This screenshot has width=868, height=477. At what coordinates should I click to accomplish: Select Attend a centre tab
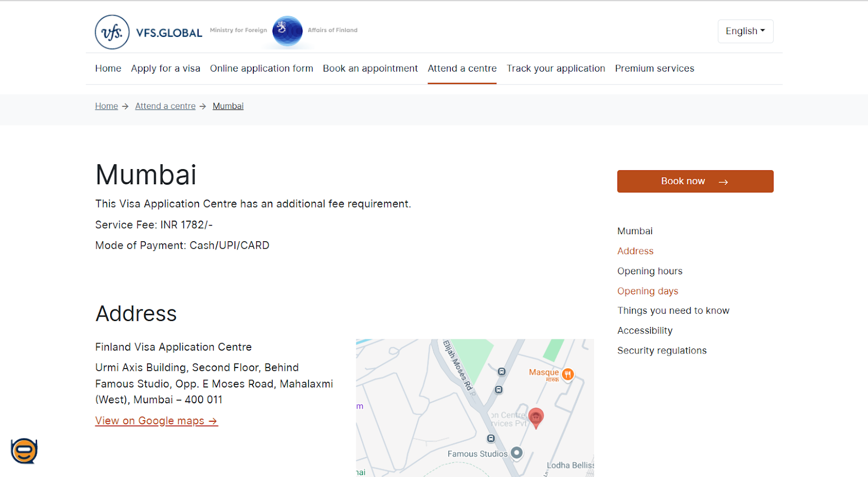click(x=462, y=68)
